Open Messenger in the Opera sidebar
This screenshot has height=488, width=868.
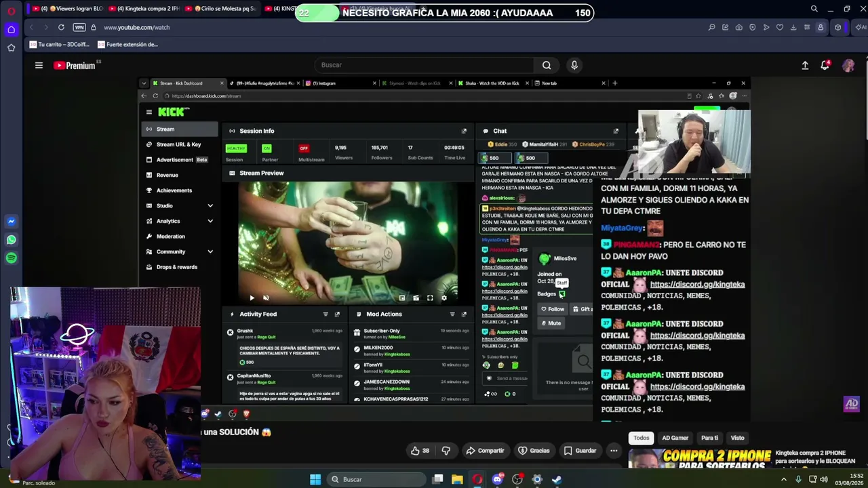(11, 222)
